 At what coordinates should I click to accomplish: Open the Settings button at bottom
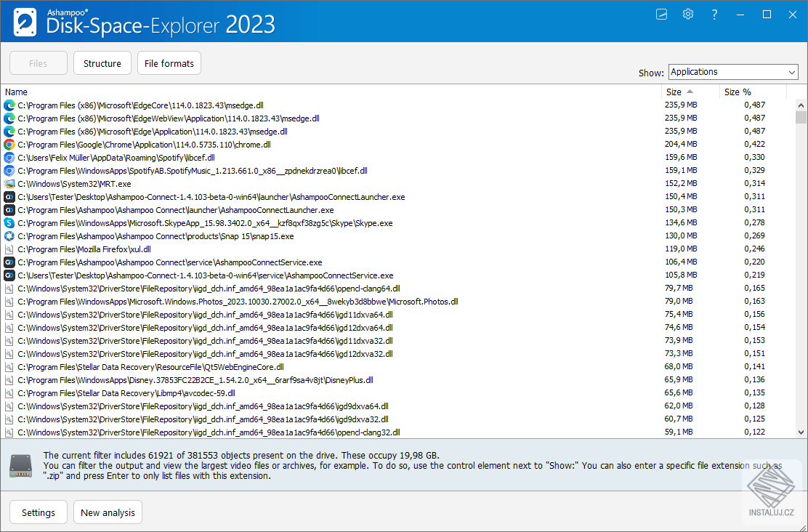click(38, 512)
